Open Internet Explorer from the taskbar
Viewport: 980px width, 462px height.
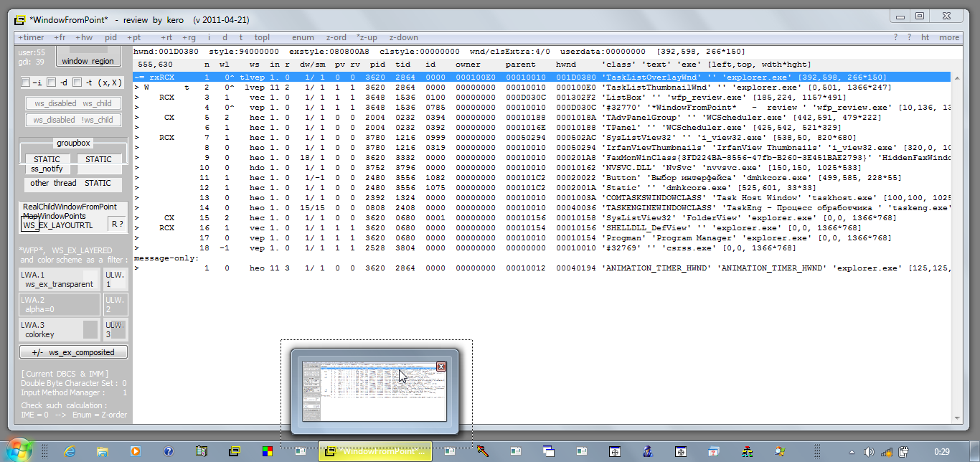pyautogui.click(x=70, y=451)
